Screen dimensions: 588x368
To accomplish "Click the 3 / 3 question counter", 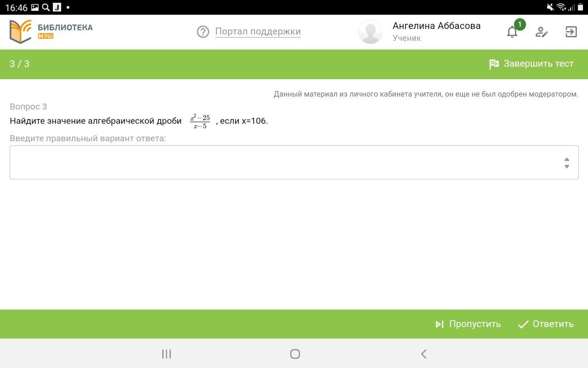I will coord(20,64).
